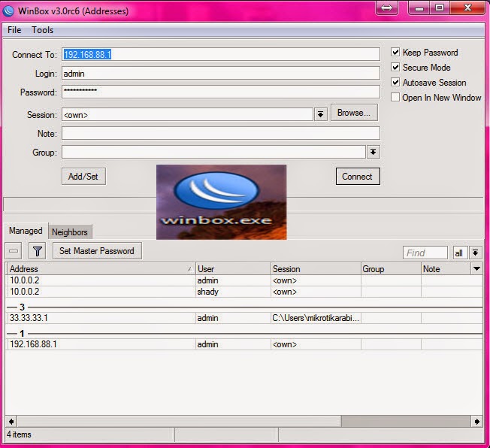Expand the Session dropdown arrow

[320, 114]
